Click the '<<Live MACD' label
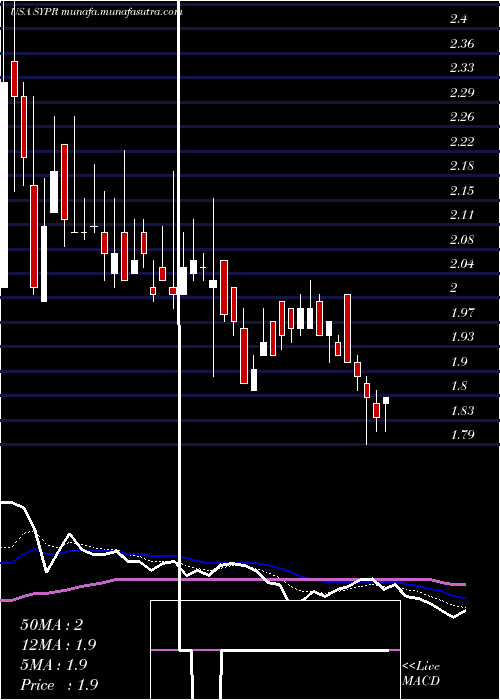The height and width of the screenshot is (700, 500). tap(421, 674)
